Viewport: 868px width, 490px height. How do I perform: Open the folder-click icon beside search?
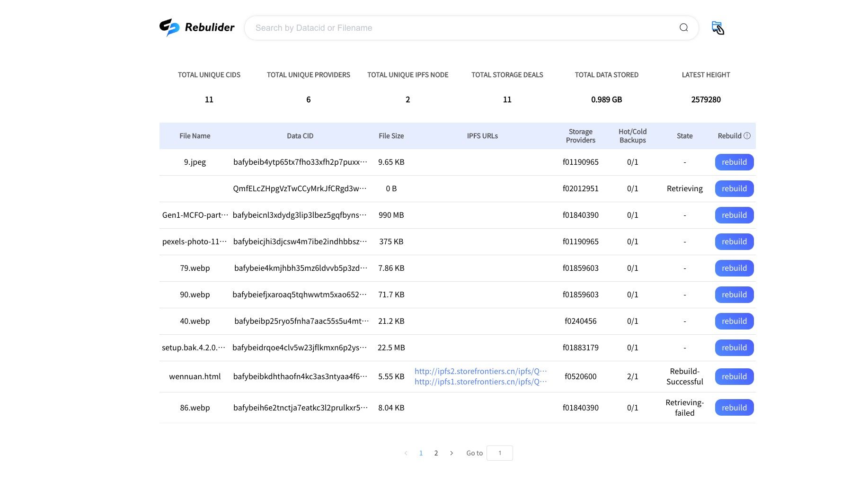click(x=717, y=28)
